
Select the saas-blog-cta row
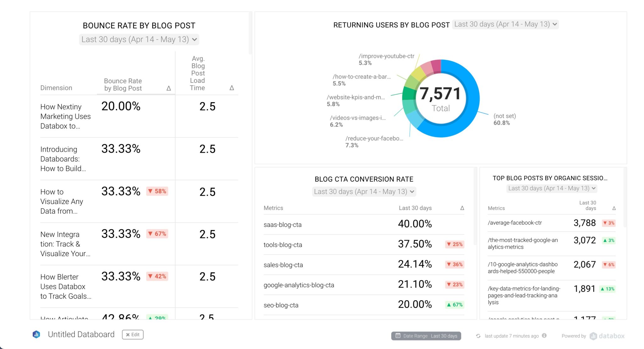(x=364, y=224)
